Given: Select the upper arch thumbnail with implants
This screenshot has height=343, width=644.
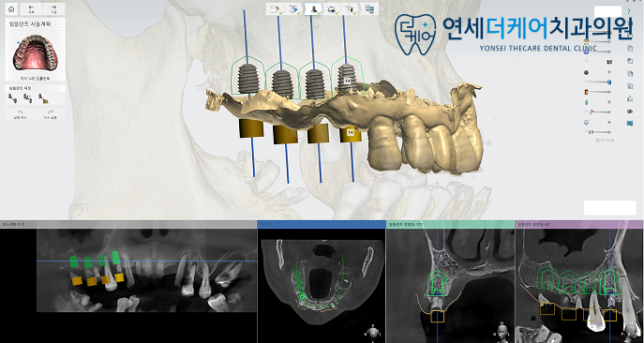Looking at the screenshot, I should click(x=35, y=52).
